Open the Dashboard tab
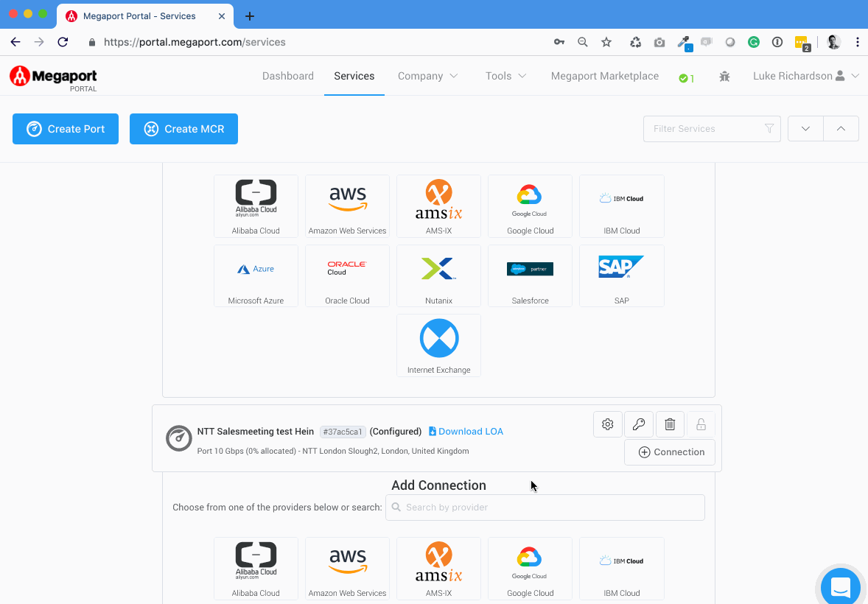 (288, 76)
